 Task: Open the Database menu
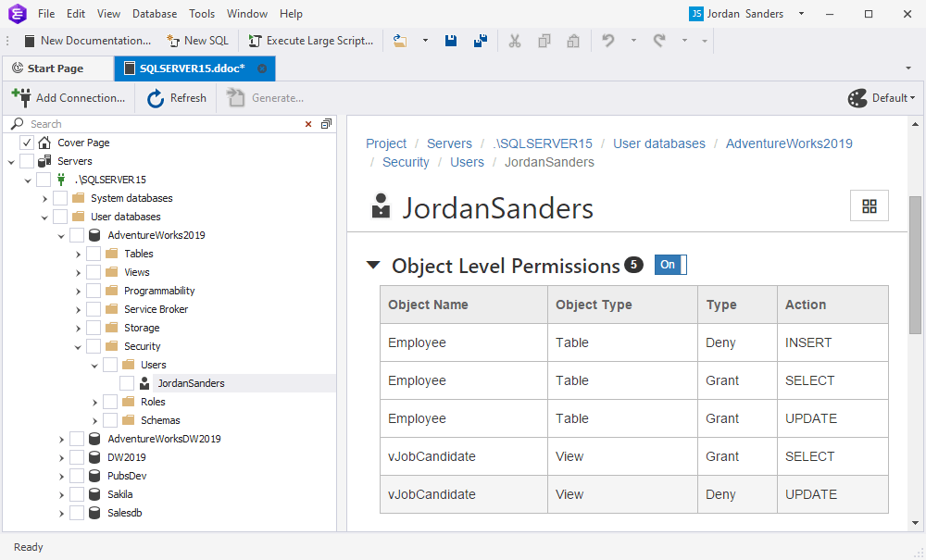pos(154,13)
